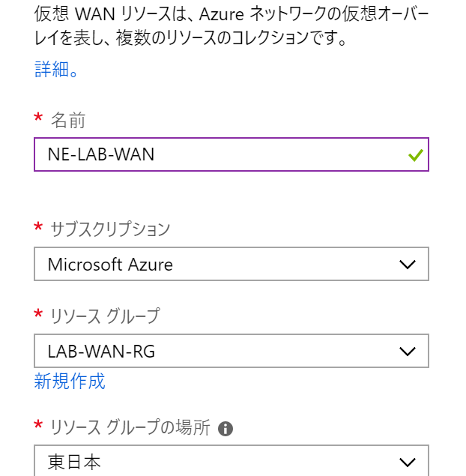
Task: Click the サブスクリプション label
Action: pyautogui.click(x=109, y=229)
